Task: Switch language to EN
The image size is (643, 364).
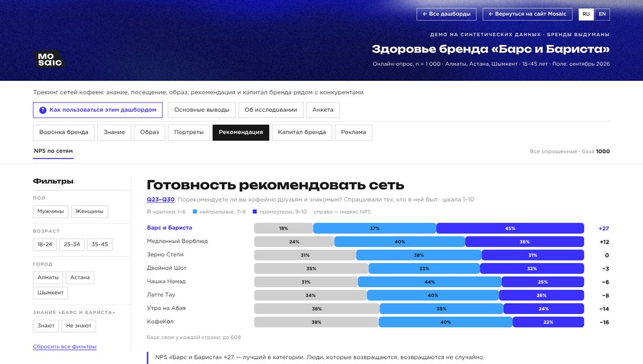Action: [x=602, y=15]
